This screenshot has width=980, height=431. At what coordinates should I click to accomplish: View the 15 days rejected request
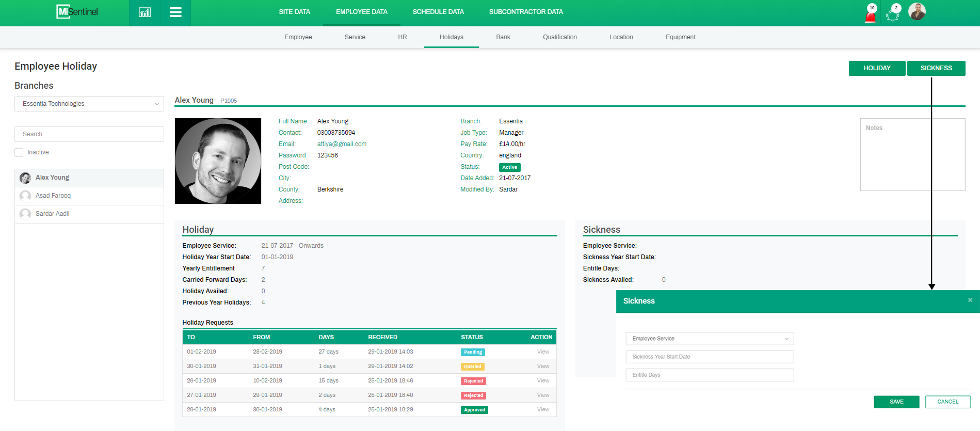tap(543, 380)
